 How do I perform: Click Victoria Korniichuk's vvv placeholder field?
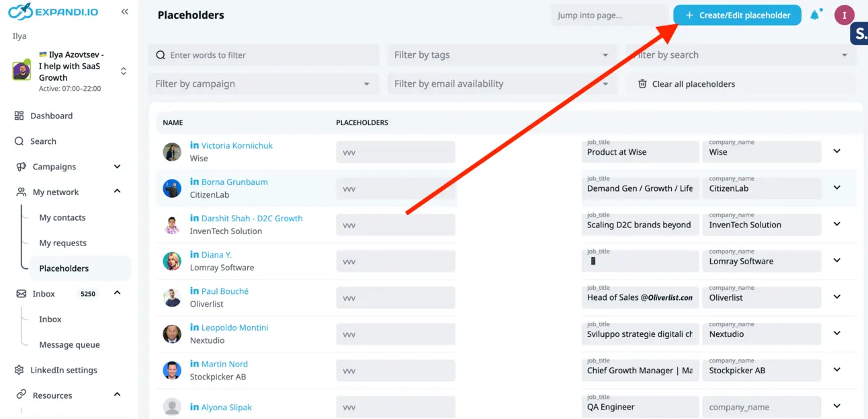396,152
